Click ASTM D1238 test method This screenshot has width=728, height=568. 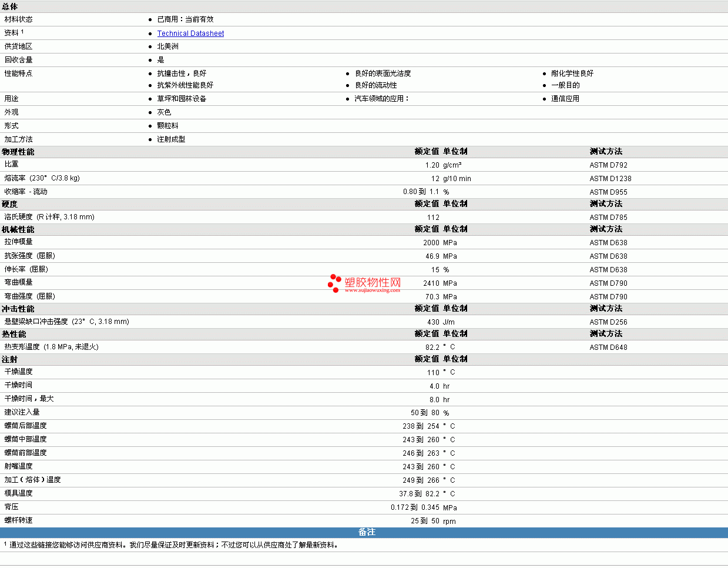[x=610, y=179]
